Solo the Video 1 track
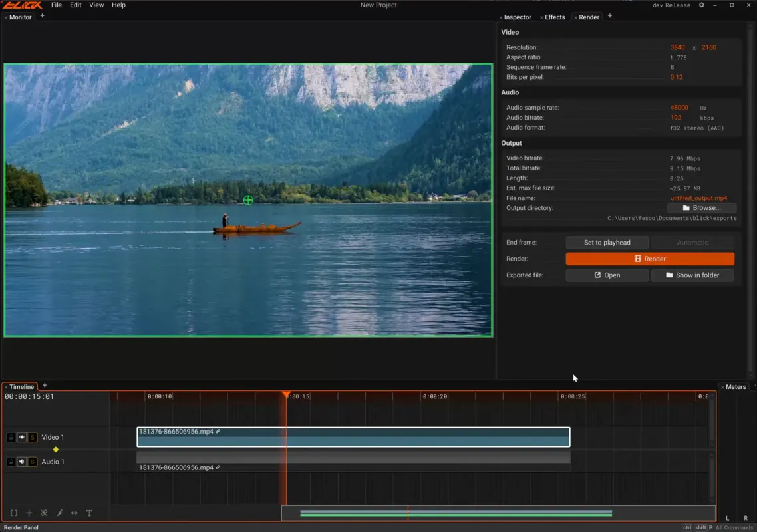Image resolution: width=757 pixels, height=532 pixels. 33,437
